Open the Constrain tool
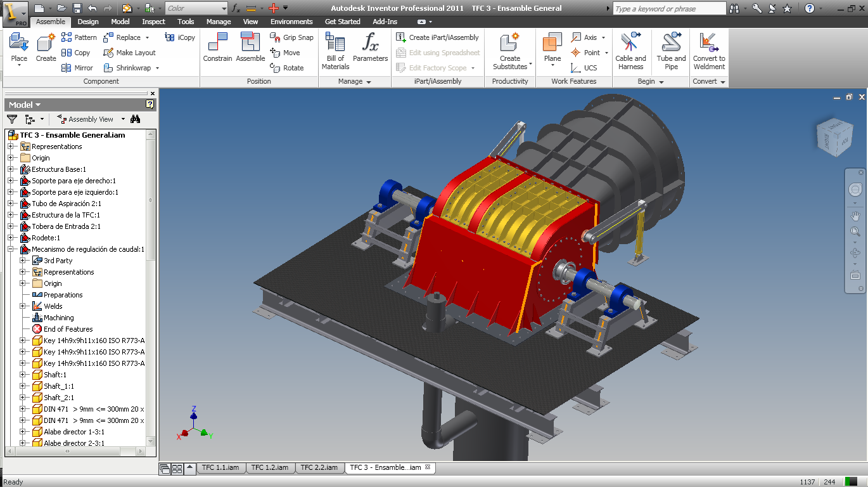This screenshot has width=868, height=487. pyautogui.click(x=217, y=48)
